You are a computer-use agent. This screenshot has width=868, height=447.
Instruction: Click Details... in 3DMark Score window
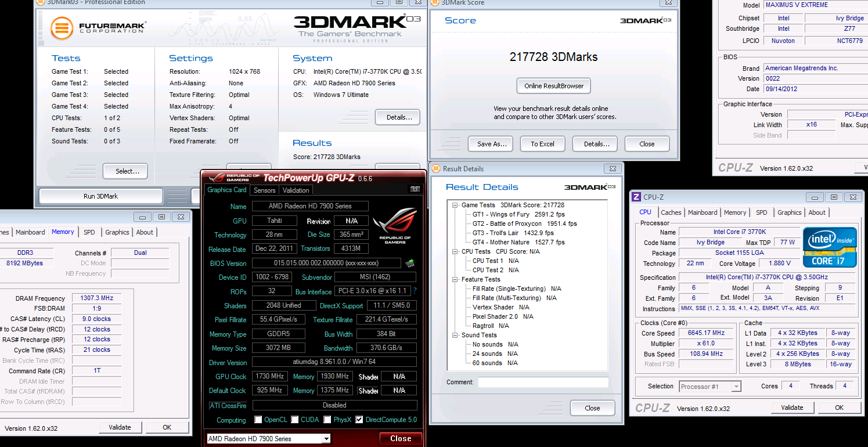point(595,144)
